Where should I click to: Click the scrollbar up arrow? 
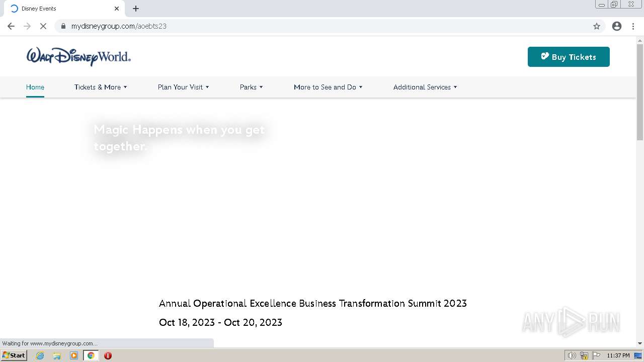(640, 40)
